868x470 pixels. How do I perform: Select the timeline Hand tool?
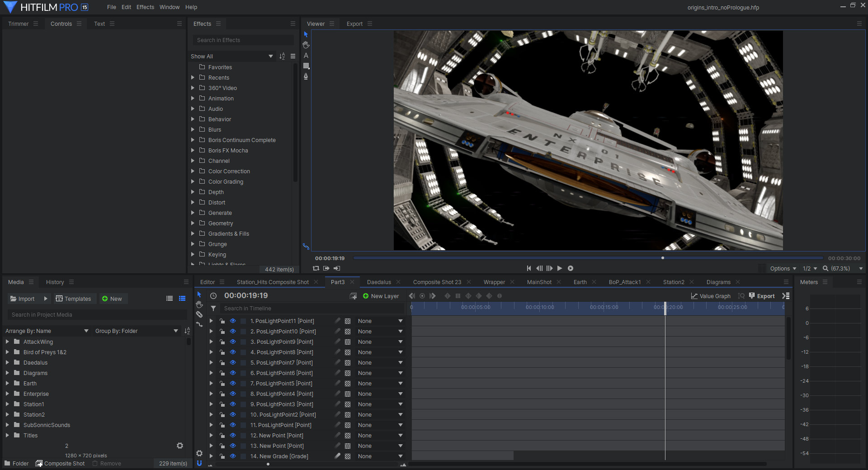click(199, 304)
